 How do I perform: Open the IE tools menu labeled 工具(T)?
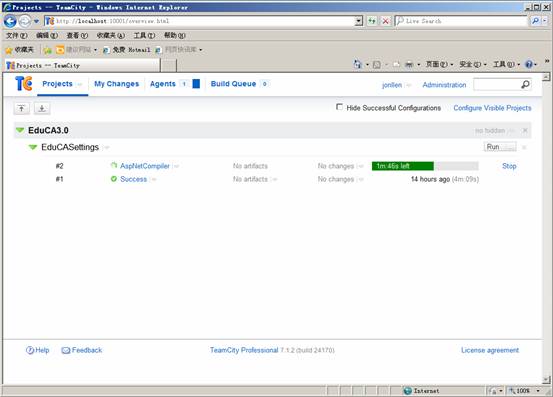[144, 36]
